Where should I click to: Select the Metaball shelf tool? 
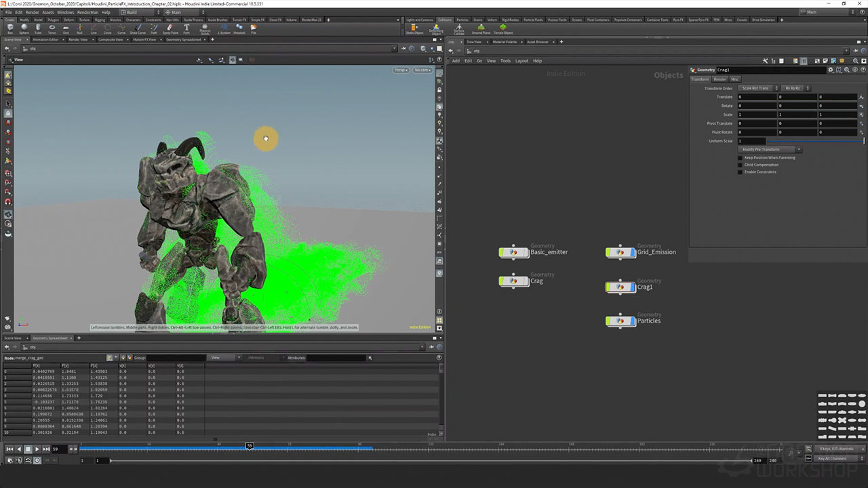[239, 28]
